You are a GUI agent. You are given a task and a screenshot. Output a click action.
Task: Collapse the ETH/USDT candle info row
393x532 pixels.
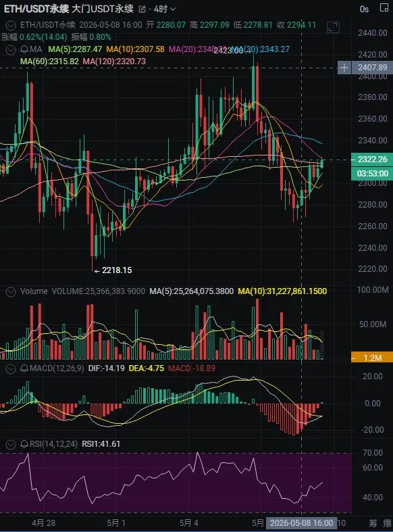click(11, 25)
